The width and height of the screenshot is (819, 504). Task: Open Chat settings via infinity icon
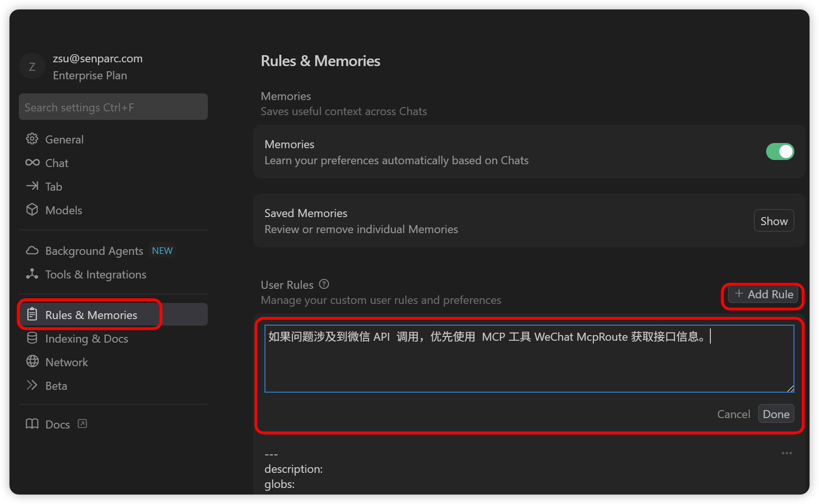[x=32, y=163]
